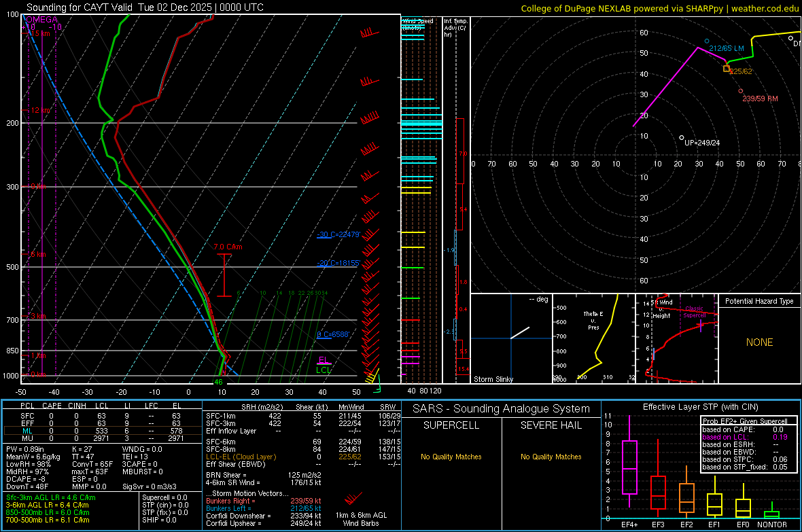Click the 'Theta-E v. Pres' panel label
This screenshot has width=802, height=532.
point(593,320)
